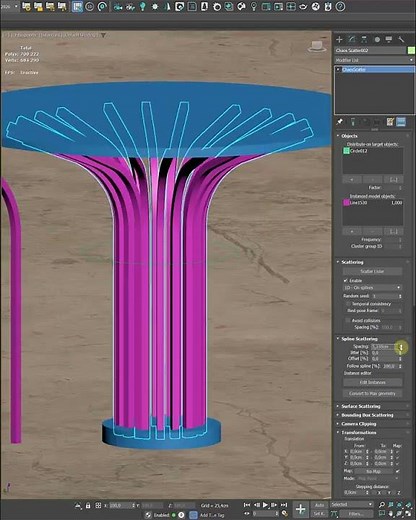Click the Zoom magnifier navigation icon

pyautogui.click(x=382, y=505)
